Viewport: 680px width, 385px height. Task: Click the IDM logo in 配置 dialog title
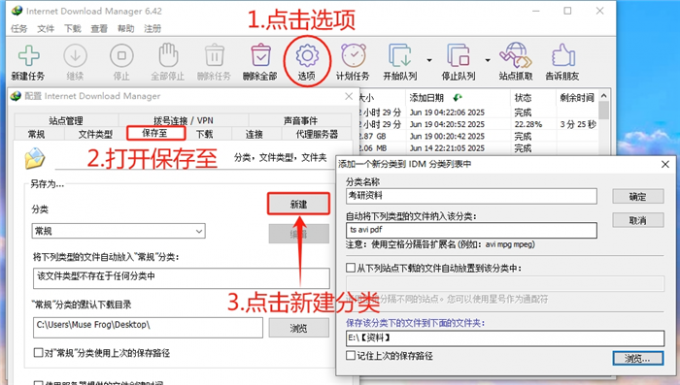pos(16,96)
